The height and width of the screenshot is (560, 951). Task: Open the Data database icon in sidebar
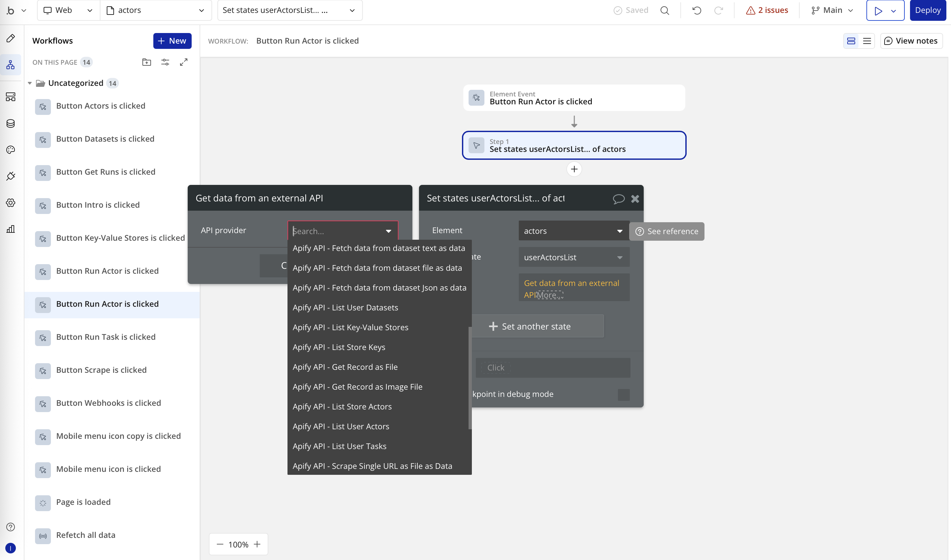10,123
